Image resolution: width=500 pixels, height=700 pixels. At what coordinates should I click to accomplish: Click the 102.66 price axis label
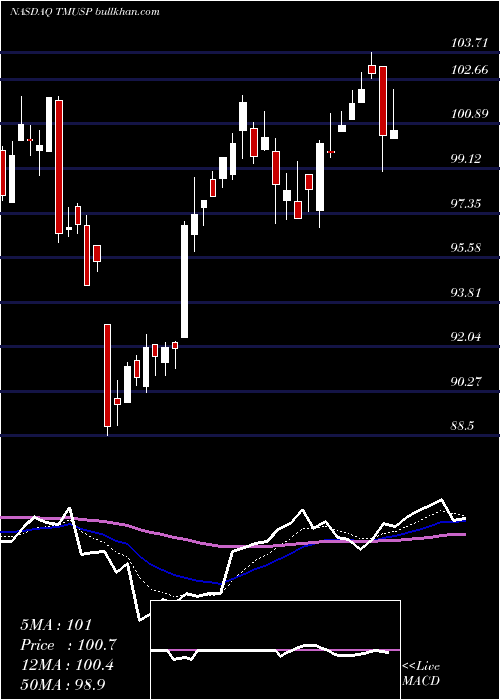click(469, 70)
